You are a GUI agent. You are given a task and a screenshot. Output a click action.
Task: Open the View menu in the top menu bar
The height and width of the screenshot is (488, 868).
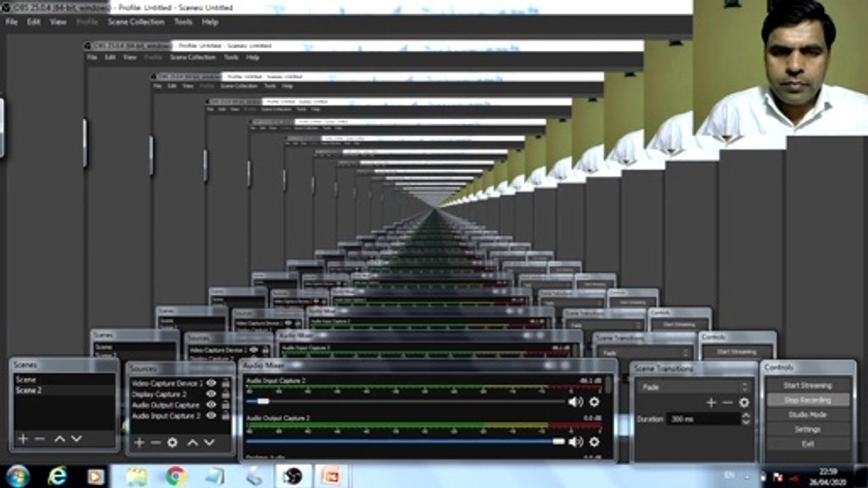tap(58, 22)
